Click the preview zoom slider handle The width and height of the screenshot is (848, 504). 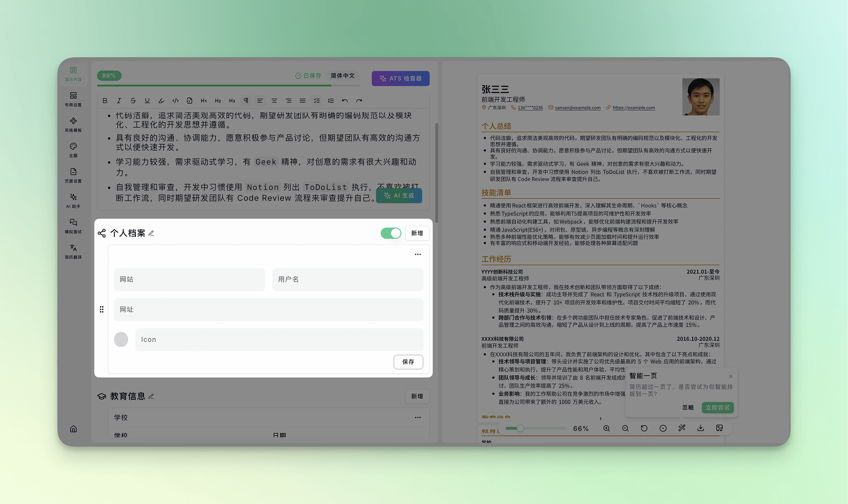520,428
